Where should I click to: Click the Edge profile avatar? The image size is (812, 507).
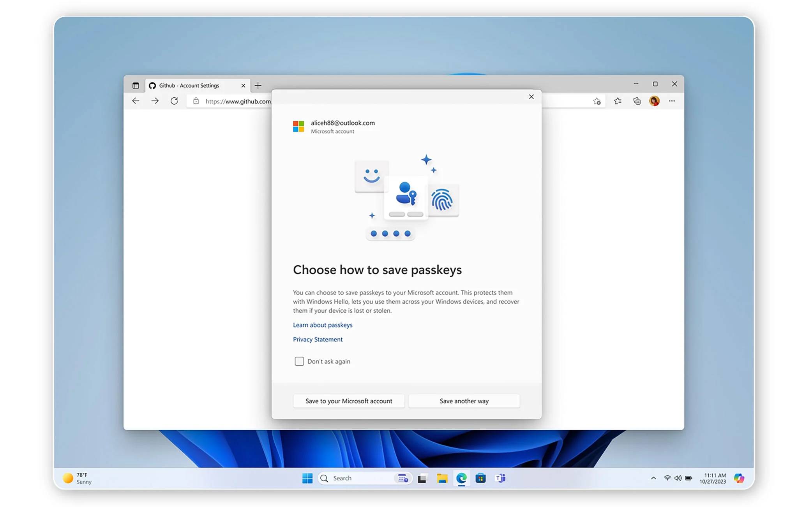click(654, 101)
